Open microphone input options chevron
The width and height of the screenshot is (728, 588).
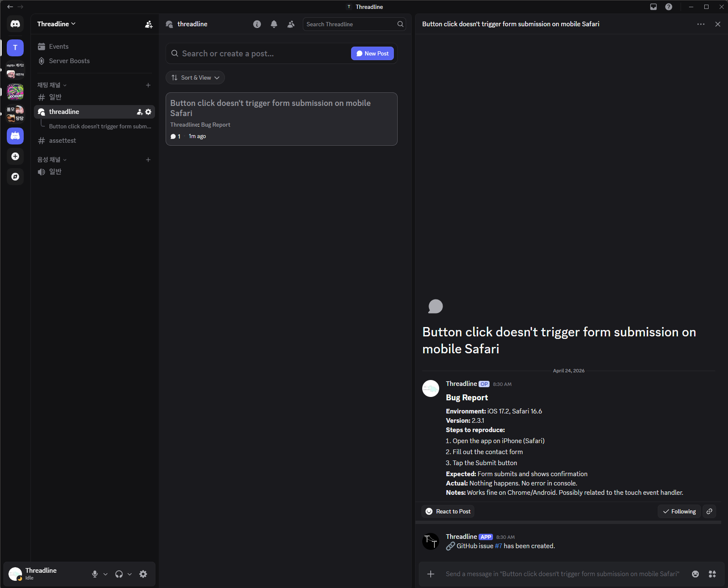coord(105,574)
